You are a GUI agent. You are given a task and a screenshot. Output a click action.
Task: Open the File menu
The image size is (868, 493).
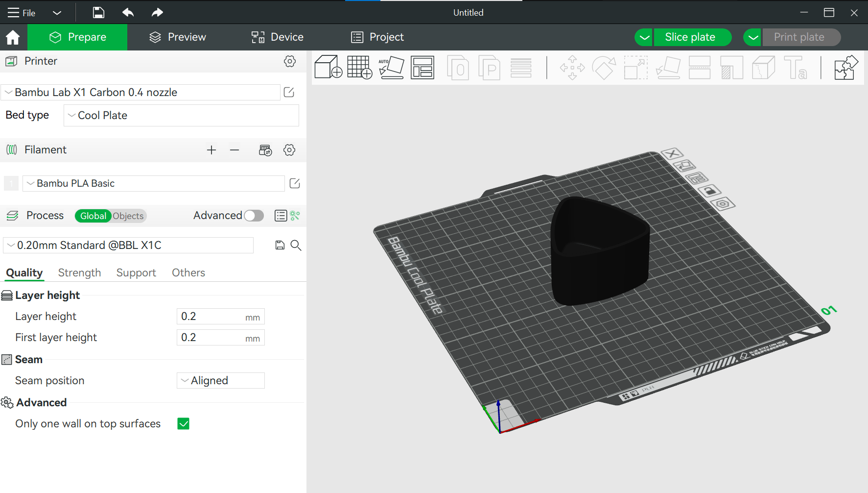click(x=22, y=13)
